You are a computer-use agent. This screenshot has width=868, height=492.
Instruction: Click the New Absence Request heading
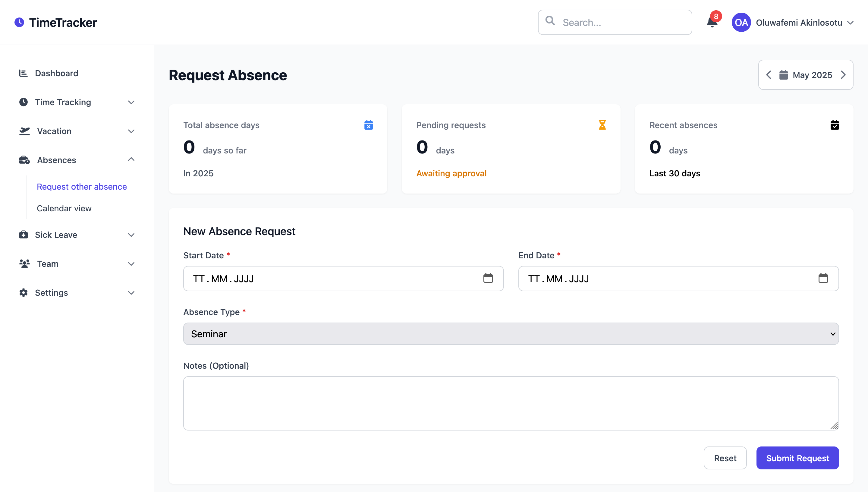(239, 232)
